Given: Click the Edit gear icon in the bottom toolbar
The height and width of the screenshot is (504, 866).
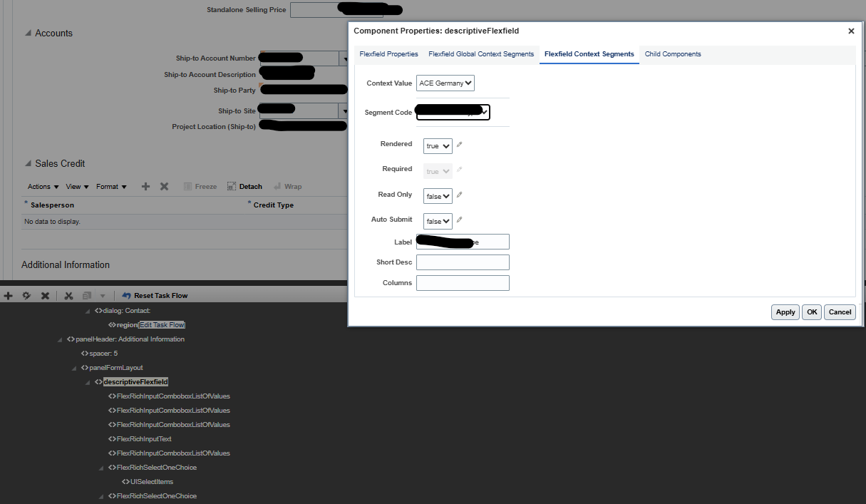Looking at the screenshot, I should pos(26,295).
